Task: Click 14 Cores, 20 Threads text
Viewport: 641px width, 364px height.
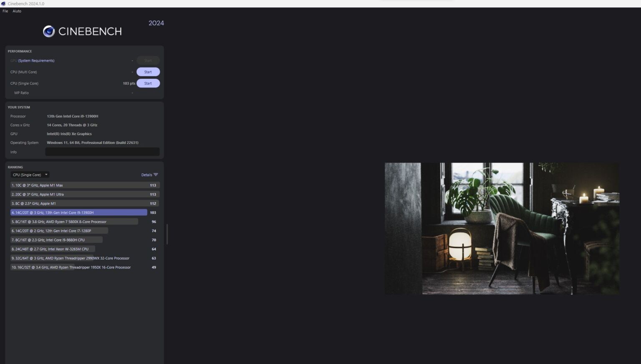Action: pyautogui.click(x=72, y=125)
